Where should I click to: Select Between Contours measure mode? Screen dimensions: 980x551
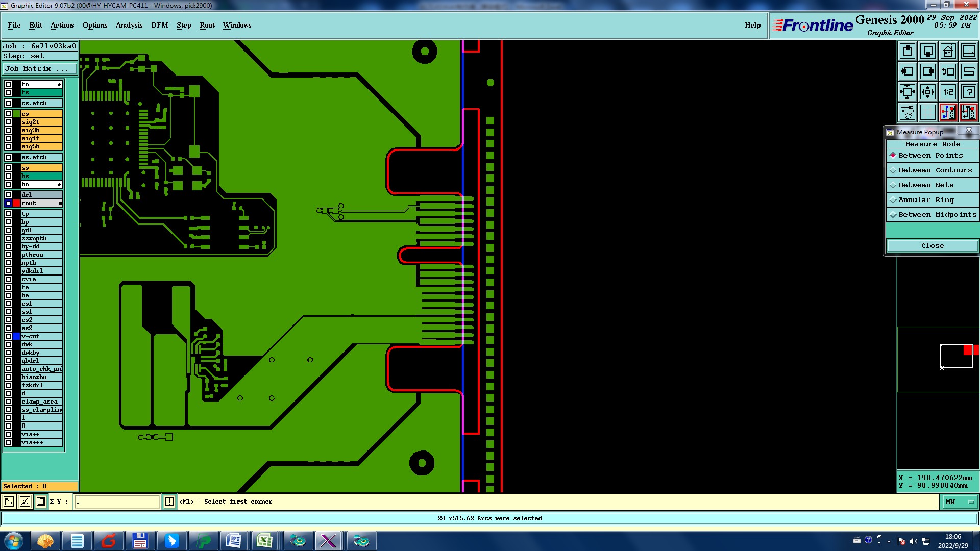[935, 170]
